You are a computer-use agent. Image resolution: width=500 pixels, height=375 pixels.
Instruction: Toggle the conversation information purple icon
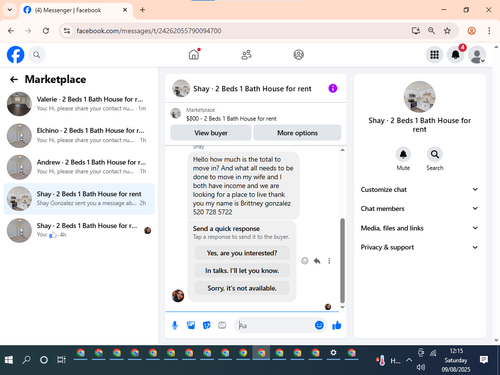(x=333, y=88)
